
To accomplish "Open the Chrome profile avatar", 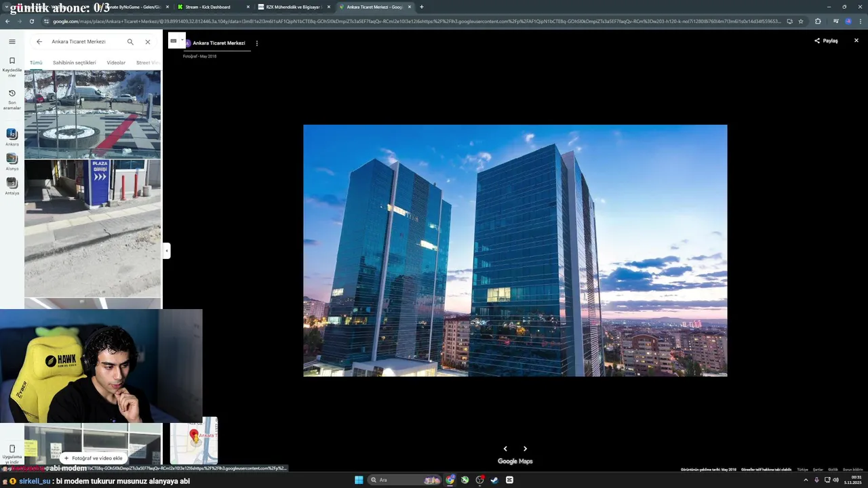I will [848, 21].
